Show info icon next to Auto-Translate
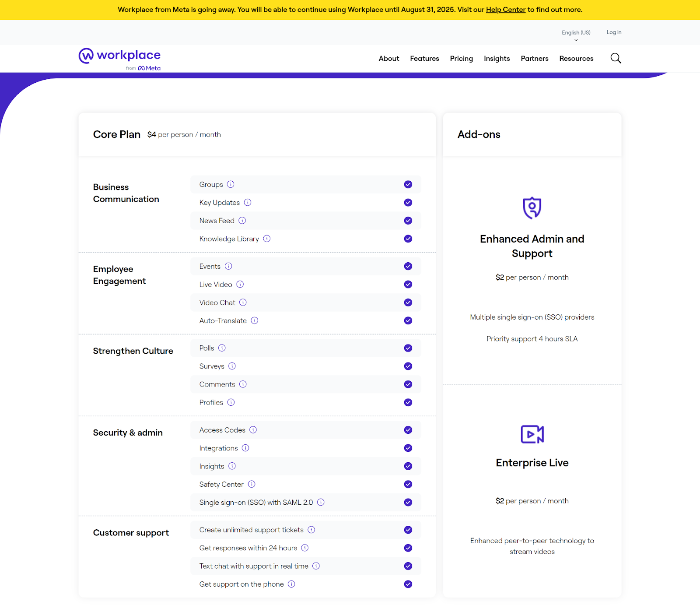700x612 pixels. coord(255,320)
